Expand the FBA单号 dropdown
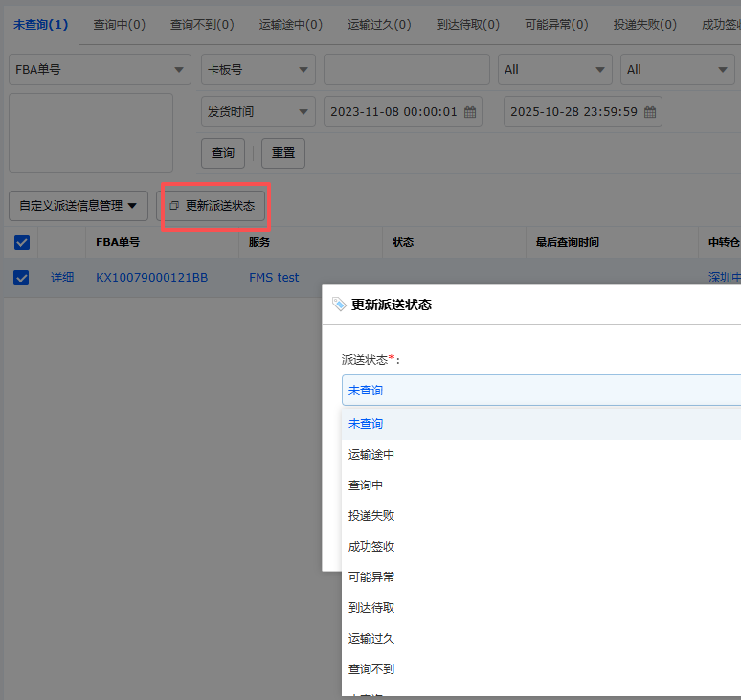This screenshot has height=700, width=741. pos(100,70)
